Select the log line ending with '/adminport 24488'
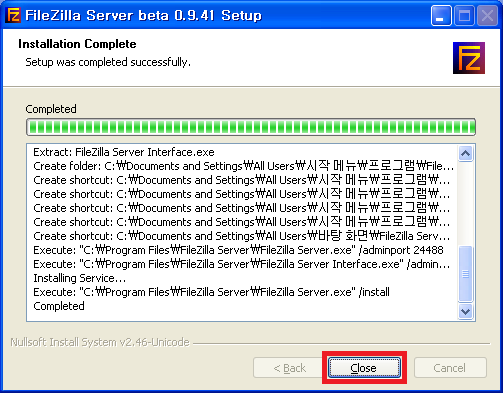 click(x=238, y=250)
